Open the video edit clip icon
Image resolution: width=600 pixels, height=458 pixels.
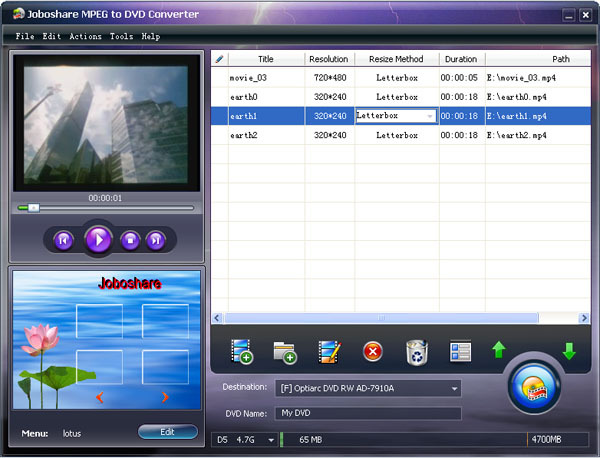click(x=329, y=352)
